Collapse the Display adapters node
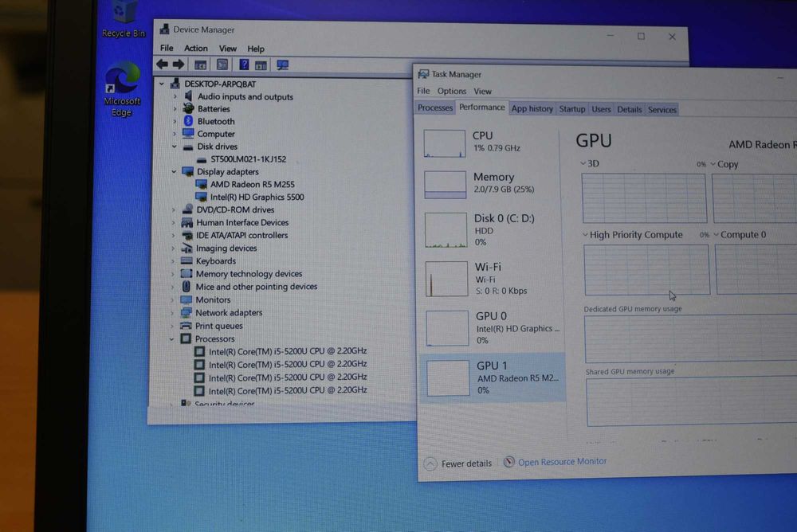797x532 pixels. (174, 172)
